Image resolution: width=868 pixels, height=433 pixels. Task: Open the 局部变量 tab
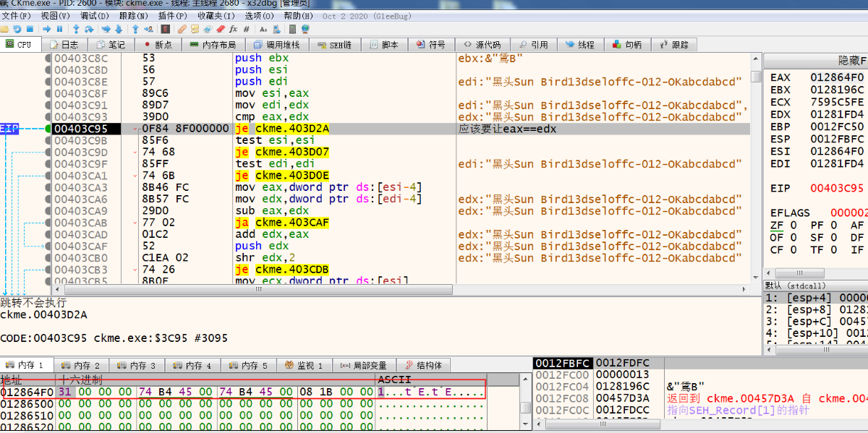(364, 365)
